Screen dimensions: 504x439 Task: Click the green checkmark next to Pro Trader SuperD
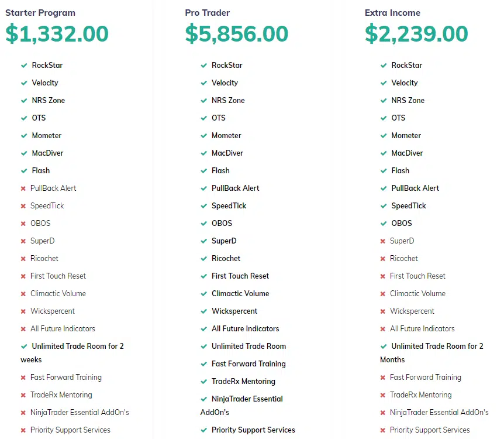click(x=203, y=241)
